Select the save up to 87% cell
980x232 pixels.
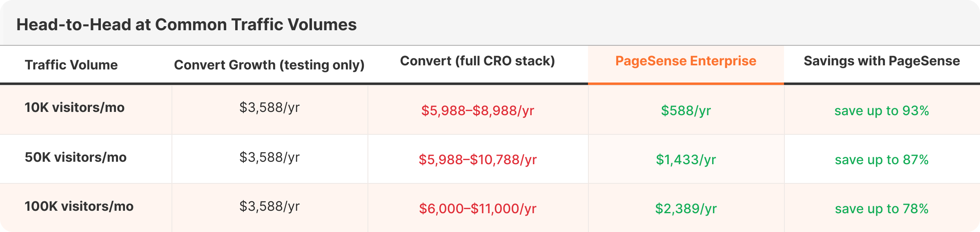[882, 160]
